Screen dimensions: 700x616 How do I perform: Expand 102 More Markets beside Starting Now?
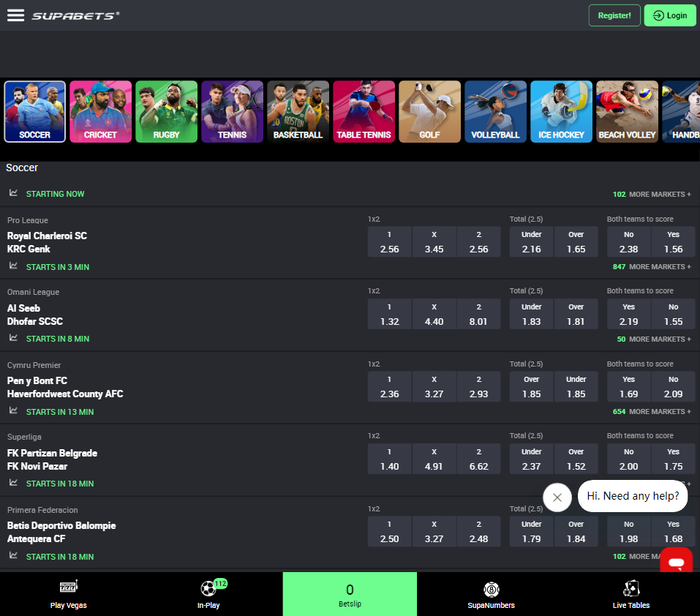652,194
